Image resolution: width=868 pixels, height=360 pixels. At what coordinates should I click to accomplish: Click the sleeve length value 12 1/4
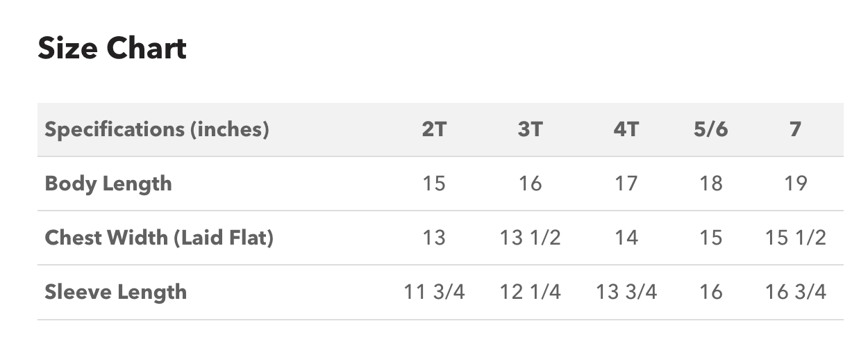coord(530,292)
